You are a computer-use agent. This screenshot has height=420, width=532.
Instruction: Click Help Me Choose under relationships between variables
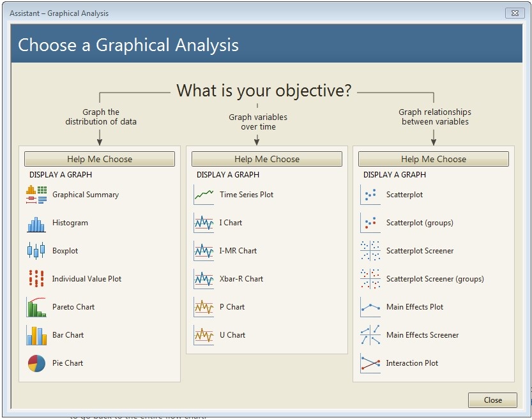click(x=434, y=159)
